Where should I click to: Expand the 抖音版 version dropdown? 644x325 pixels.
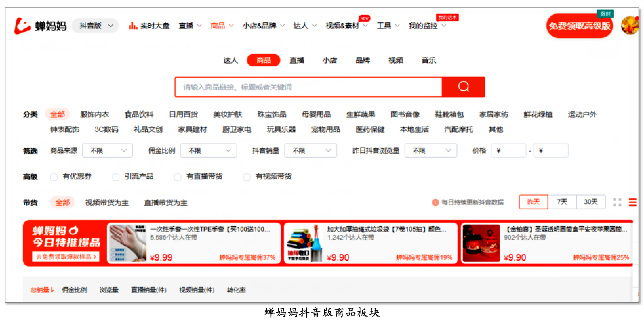(95, 26)
